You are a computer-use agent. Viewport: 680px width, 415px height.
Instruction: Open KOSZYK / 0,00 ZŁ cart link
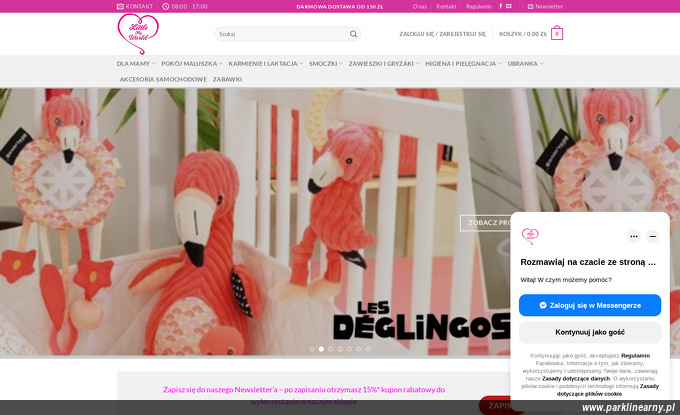[523, 34]
